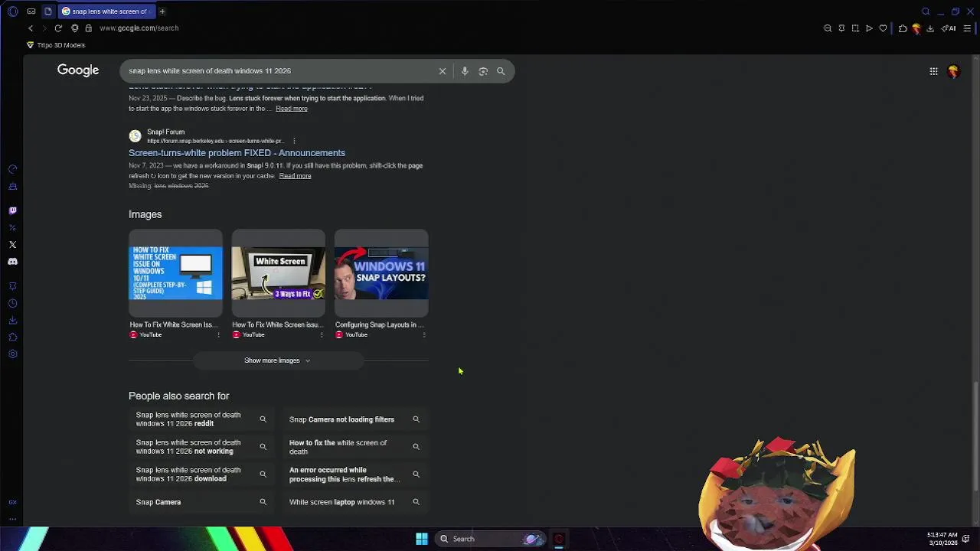
Task: Open blue 'How To Fix White Screen' thumbnail
Action: point(175,272)
